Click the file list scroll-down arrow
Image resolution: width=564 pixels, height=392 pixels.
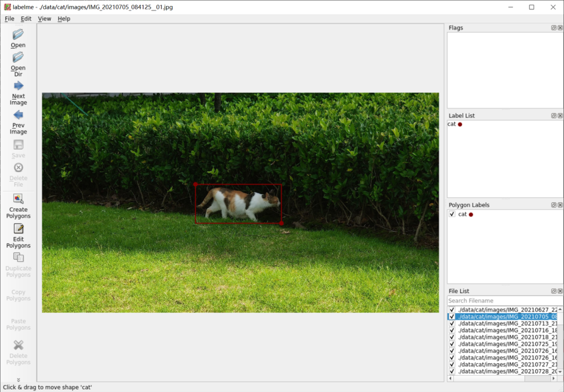560,372
